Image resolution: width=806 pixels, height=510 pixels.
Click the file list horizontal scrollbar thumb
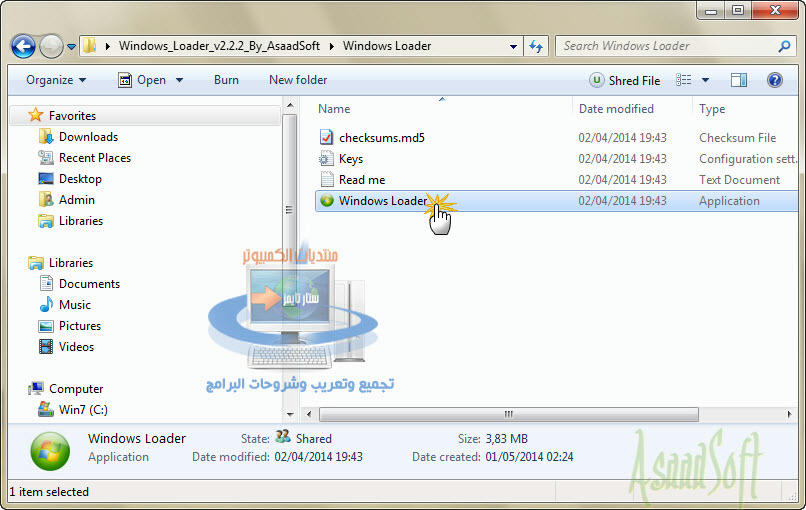tap(508, 414)
